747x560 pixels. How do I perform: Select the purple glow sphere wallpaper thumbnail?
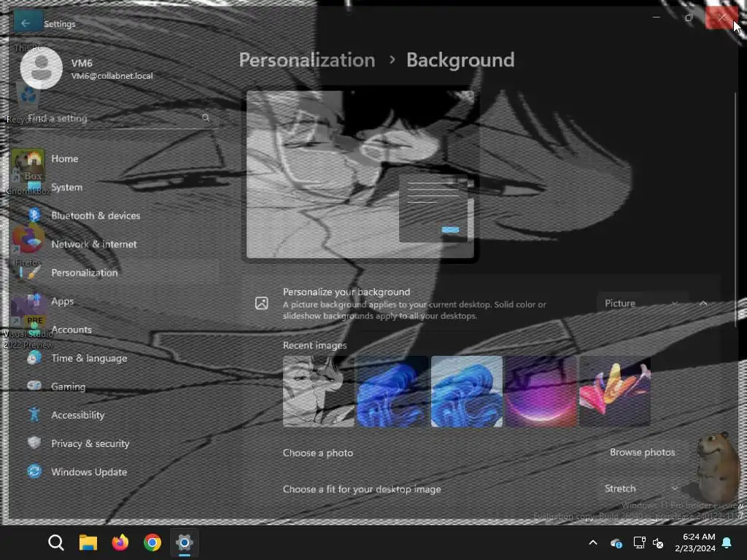tap(541, 392)
